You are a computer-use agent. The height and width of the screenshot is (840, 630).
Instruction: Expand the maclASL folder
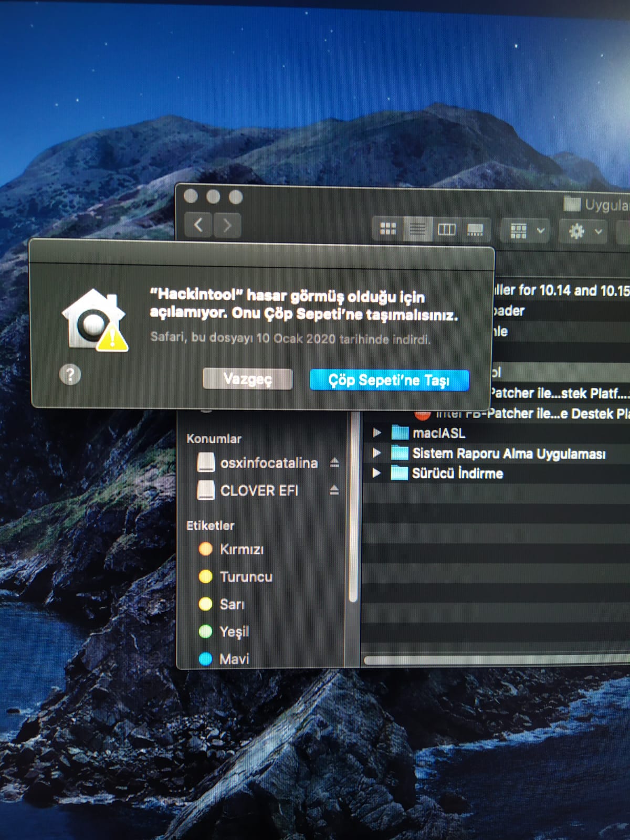pyautogui.click(x=376, y=433)
